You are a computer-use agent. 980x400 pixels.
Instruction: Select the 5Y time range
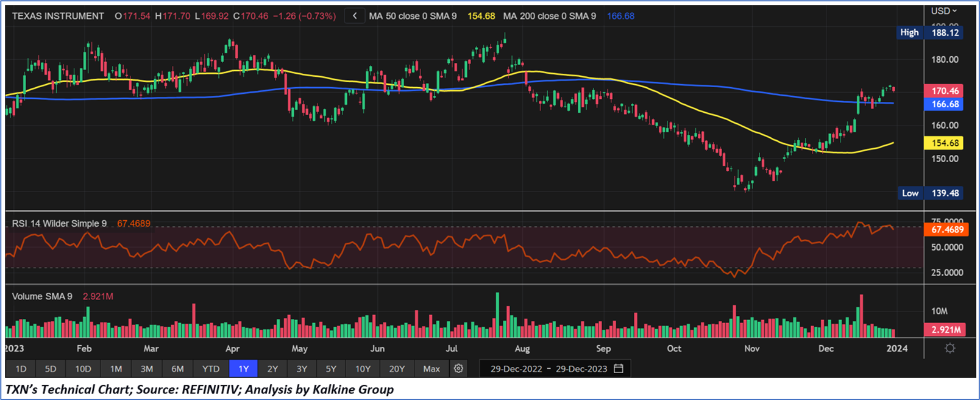point(331,368)
